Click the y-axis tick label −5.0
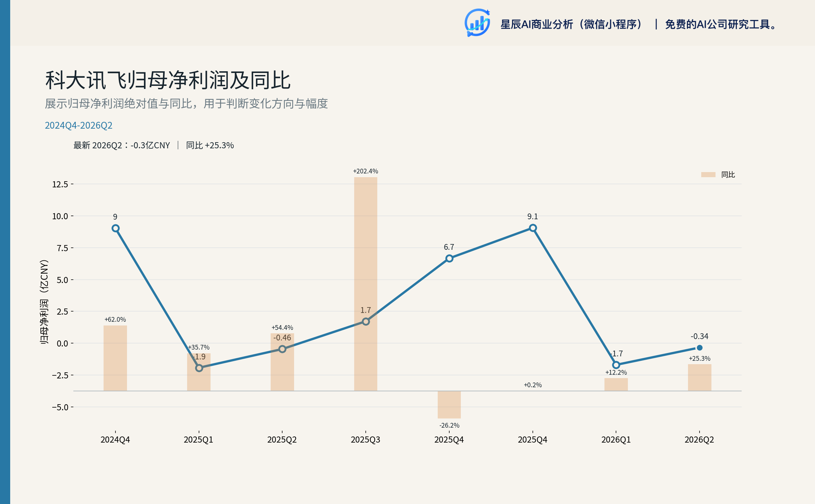The width and height of the screenshot is (815, 504). point(60,407)
